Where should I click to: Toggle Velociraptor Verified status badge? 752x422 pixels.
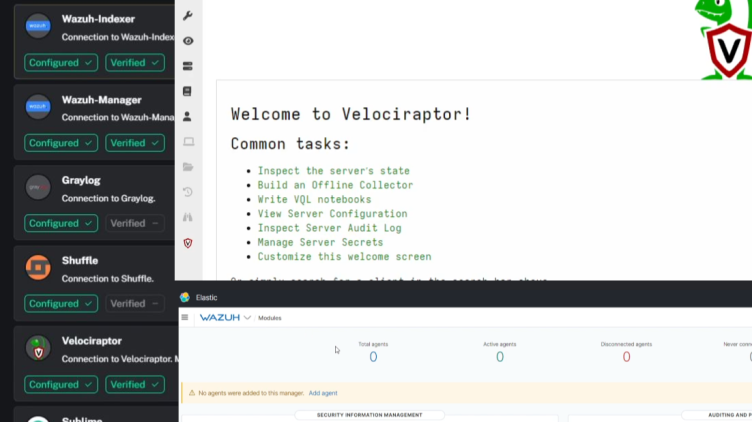(135, 384)
